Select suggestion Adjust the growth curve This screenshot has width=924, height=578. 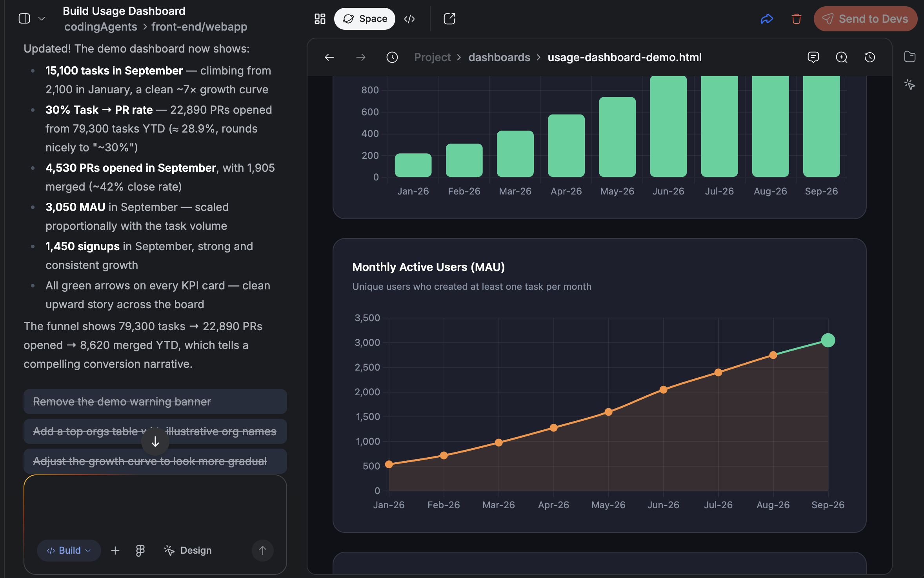(x=155, y=461)
